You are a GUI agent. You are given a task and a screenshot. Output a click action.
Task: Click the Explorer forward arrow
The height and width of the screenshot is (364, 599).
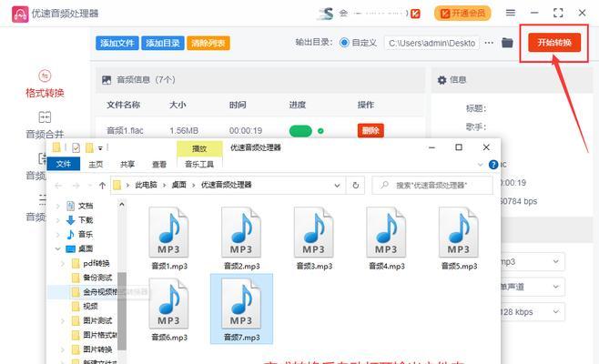76,186
